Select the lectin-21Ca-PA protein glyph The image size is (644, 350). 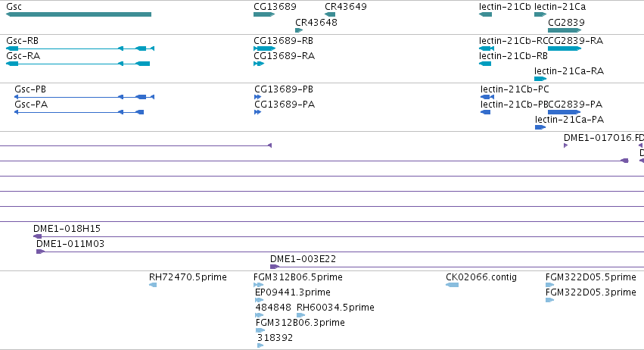pos(540,127)
